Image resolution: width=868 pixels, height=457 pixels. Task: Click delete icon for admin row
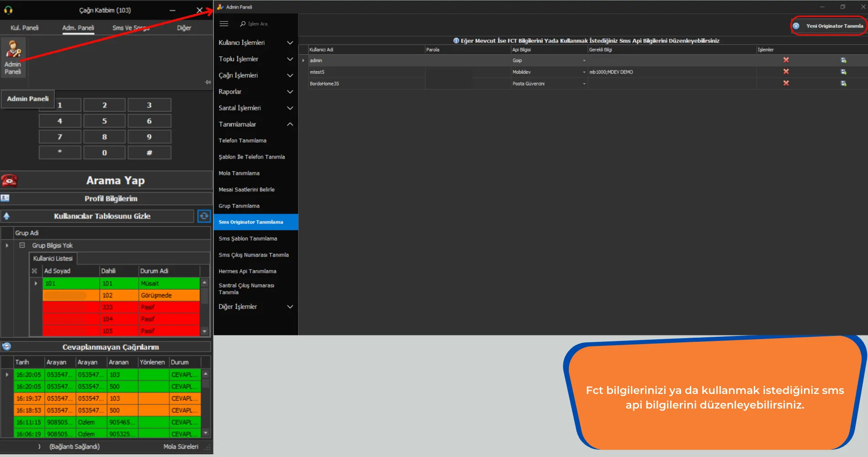(786, 60)
